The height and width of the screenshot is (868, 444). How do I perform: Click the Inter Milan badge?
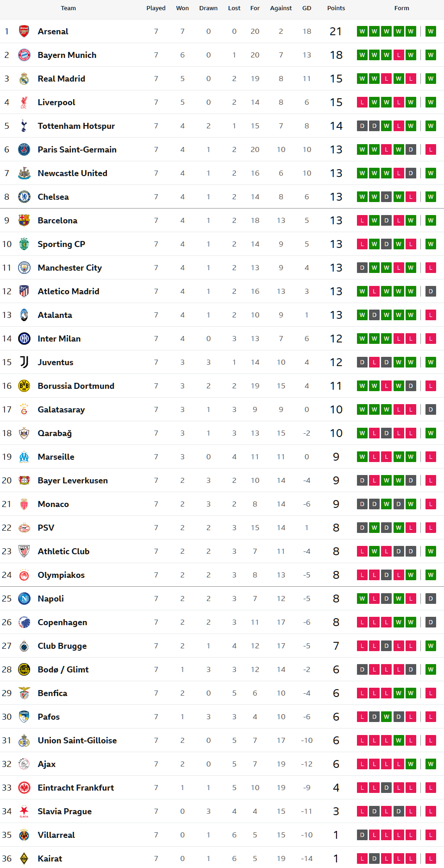(24, 339)
